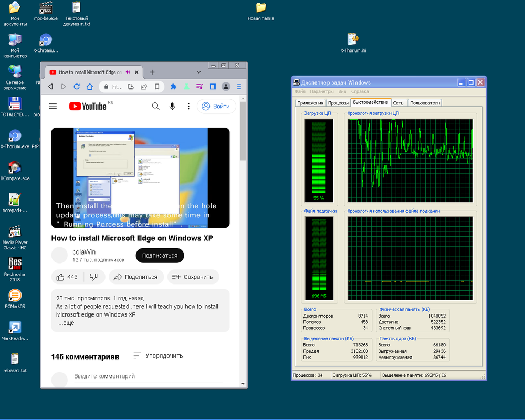Switch to the Приложения tab
Image resolution: width=525 pixels, height=420 pixels.
coord(310,103)
